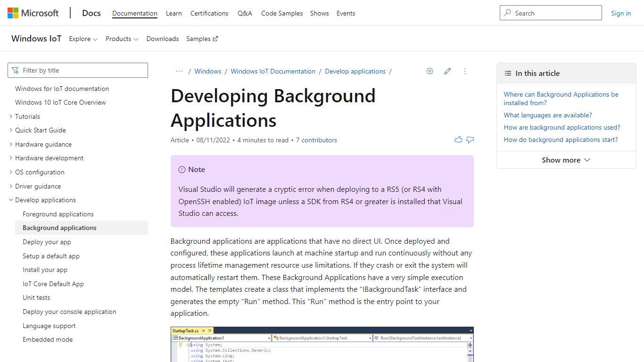Click the edit pencil icon
Viewport: 644px width, 362px height.
click(x=447, y=71)
